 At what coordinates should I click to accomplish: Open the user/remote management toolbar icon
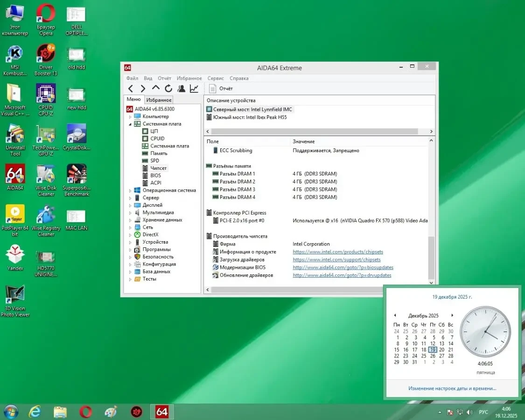tap(181, 89)
